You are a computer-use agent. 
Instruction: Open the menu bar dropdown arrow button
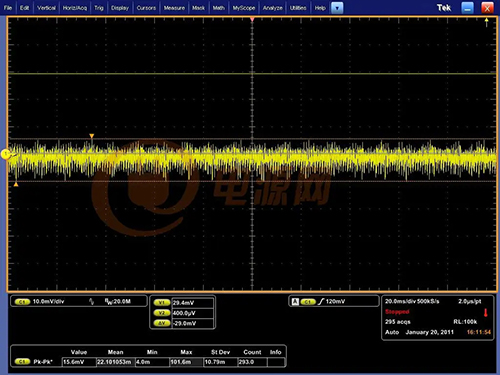337,8
